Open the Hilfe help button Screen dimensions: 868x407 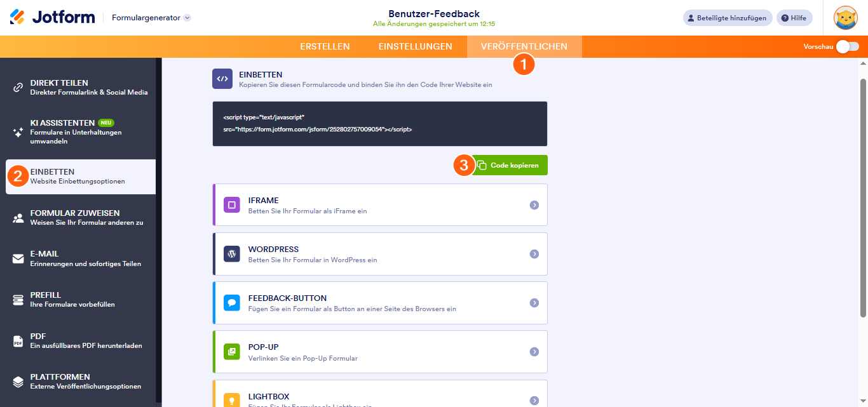(x=794, y=18)
